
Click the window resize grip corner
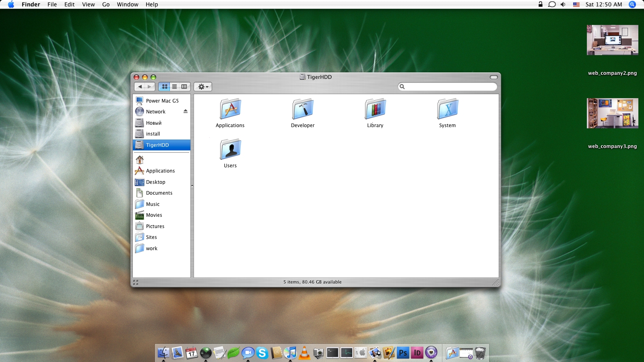click(496, 282)
